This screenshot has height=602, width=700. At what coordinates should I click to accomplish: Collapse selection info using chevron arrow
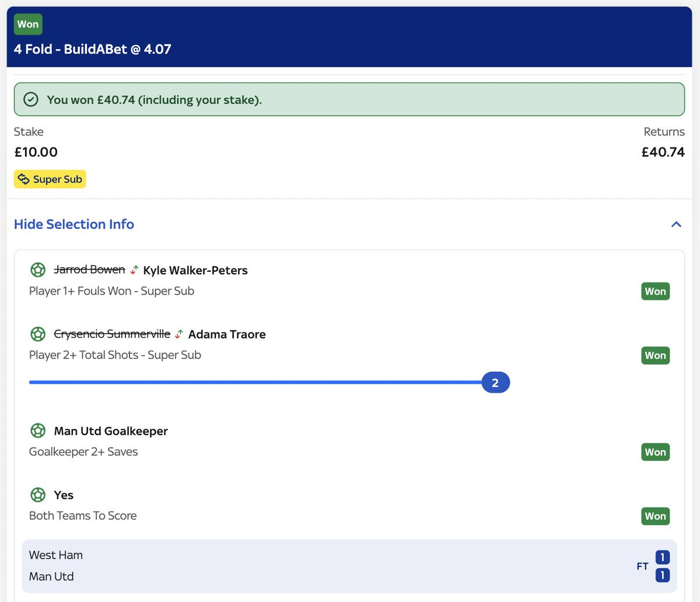676,225
